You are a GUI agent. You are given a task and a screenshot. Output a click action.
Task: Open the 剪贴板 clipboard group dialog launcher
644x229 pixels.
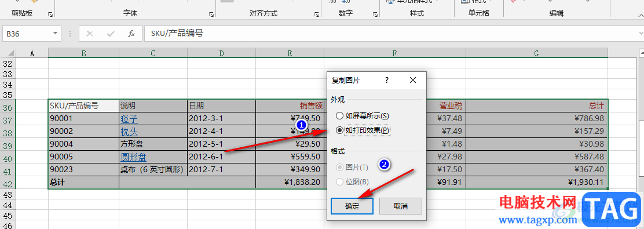point(50,14)
